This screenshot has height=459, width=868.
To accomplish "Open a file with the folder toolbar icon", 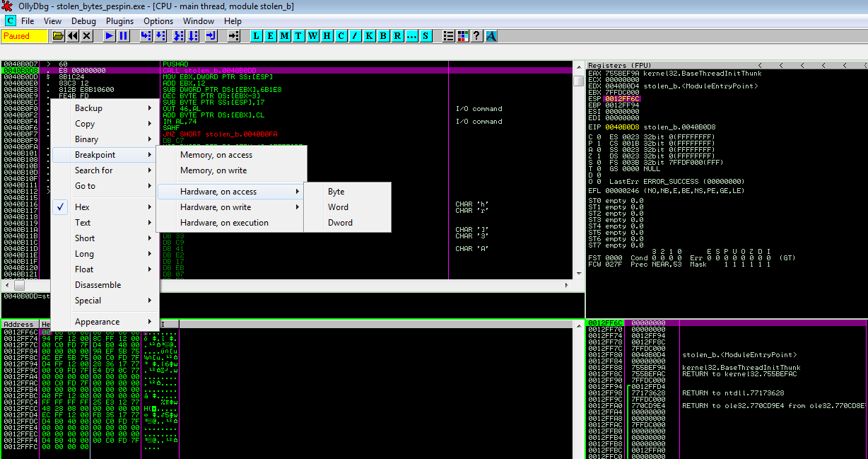I will pyautogui.click(x=58, y=35).
